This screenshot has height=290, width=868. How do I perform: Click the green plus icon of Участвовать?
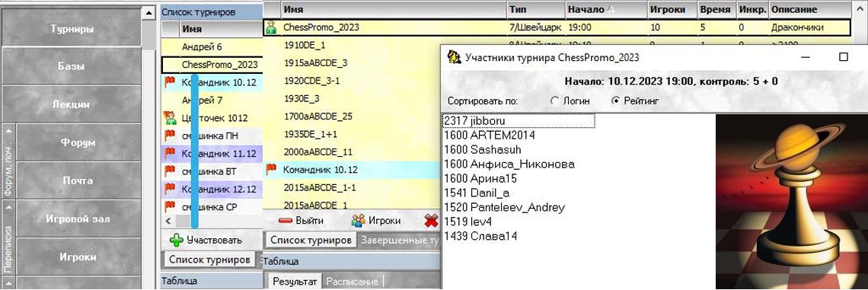click(x=176, y=240)
